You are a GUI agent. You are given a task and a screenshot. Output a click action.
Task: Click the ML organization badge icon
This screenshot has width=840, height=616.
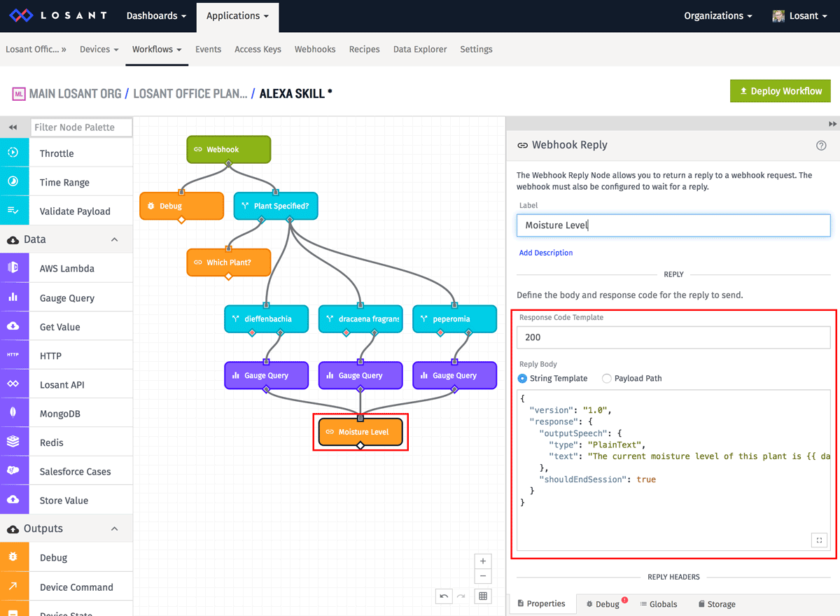(19, 93)
